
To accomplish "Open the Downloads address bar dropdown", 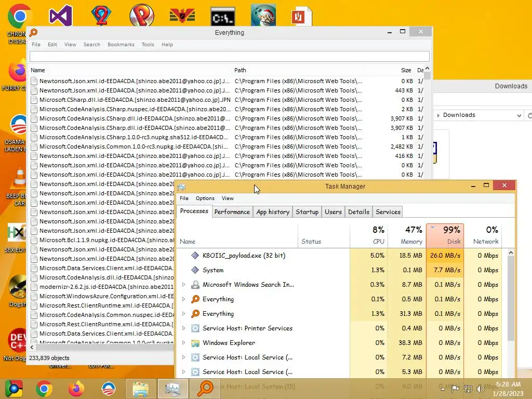I will pyautogui.click(x=519, y=116).
